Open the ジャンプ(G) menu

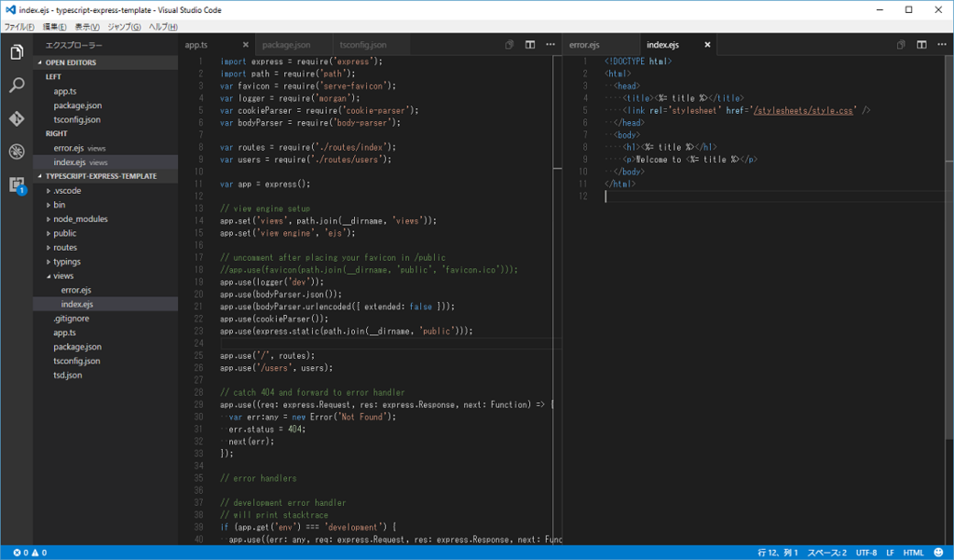click(124, 27)
